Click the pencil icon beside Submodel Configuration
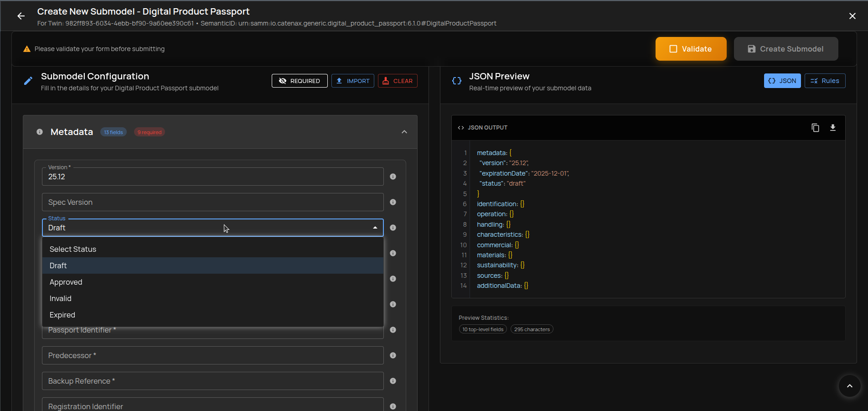868x411 pixels. coord(28,80)
